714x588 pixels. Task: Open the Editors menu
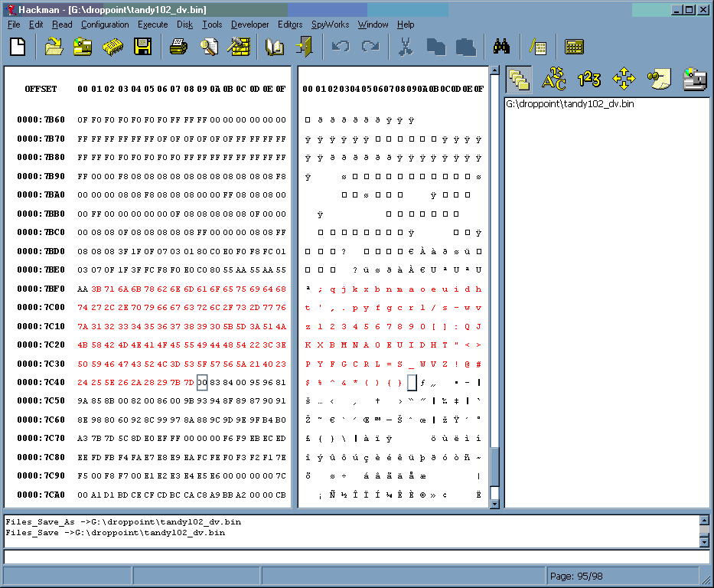click(x=290, y=24)
